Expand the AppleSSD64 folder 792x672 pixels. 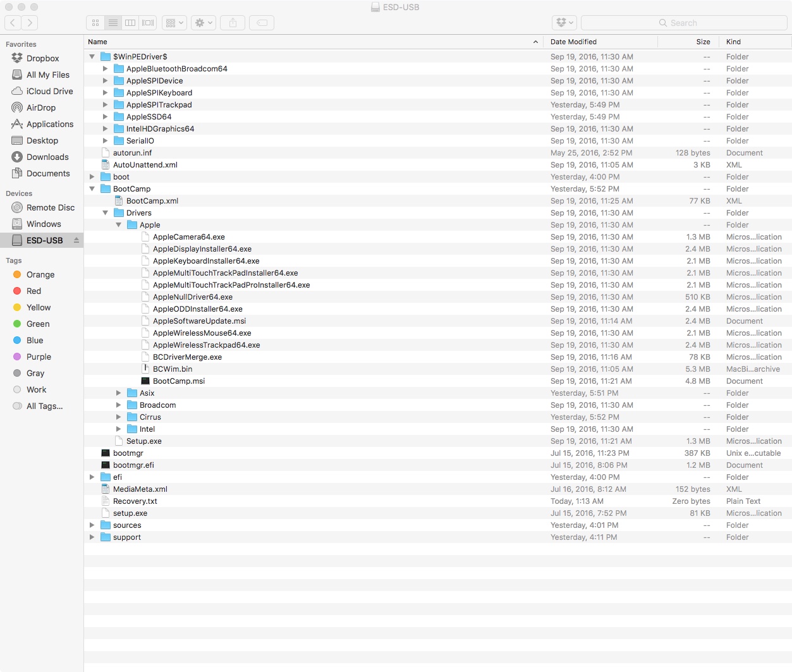[x=106, y=116]
